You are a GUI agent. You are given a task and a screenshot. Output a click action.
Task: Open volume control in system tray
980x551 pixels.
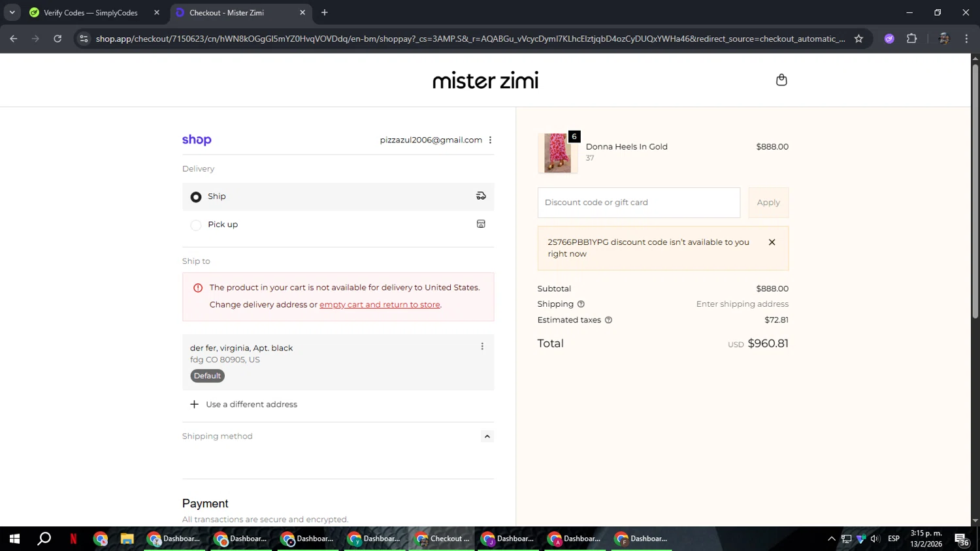click(x=875, y=539)
